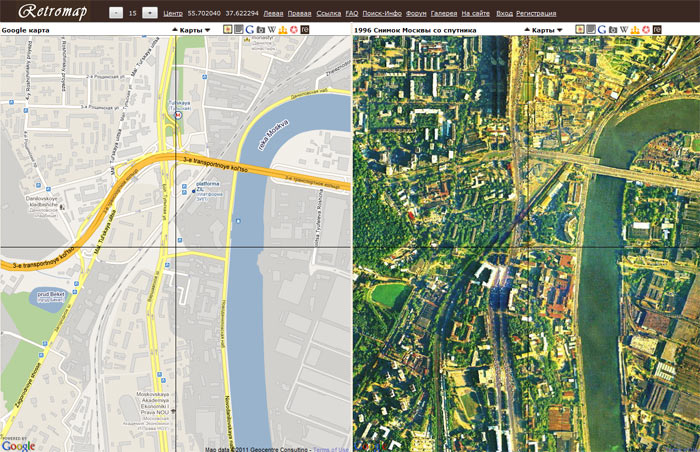700x452 pixels.
Task: Open the Галерея page
Action: [x=444, y=13]
